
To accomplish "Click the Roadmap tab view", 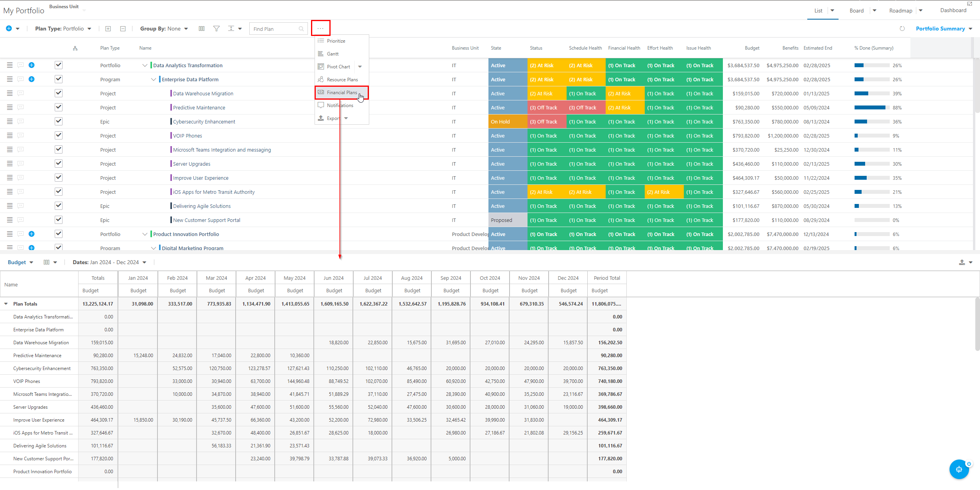I will (901, 10).
